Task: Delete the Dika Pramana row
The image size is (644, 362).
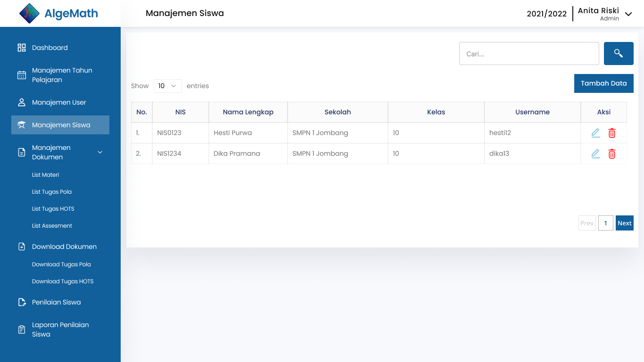Action: tap(612, 154)
